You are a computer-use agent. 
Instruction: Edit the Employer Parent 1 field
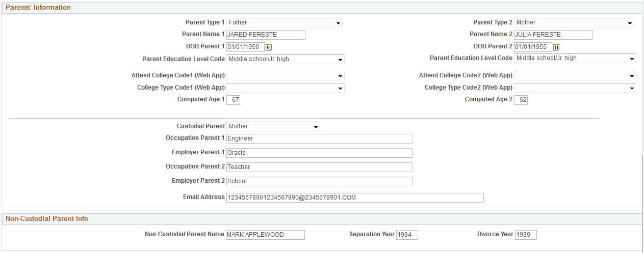click(x=319, y=153)
